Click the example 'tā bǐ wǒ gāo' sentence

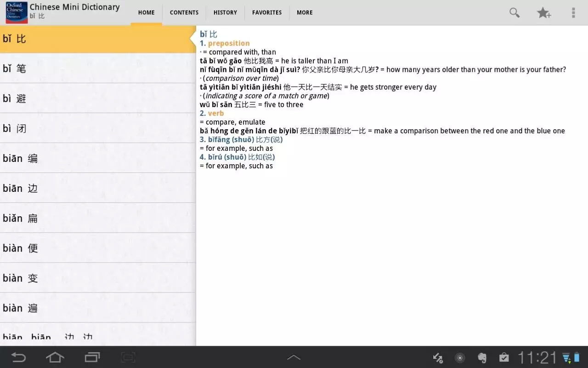[x=274, y=61]
